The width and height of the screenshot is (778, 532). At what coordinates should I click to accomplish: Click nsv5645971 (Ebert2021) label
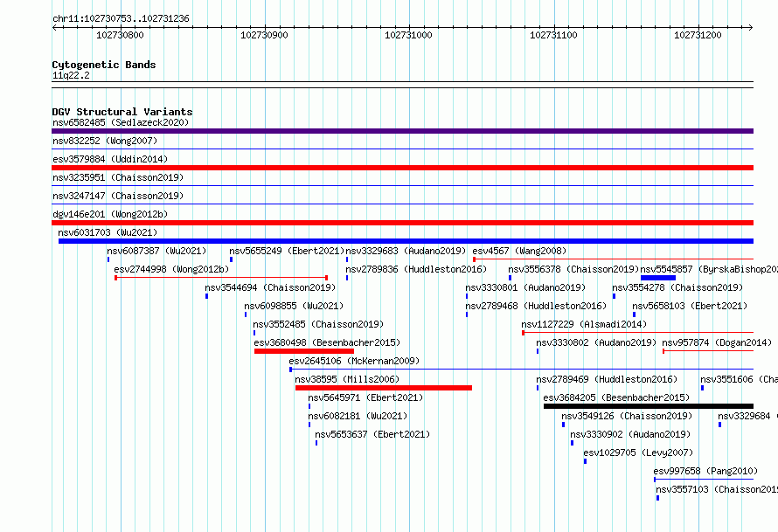coord(365,397)
